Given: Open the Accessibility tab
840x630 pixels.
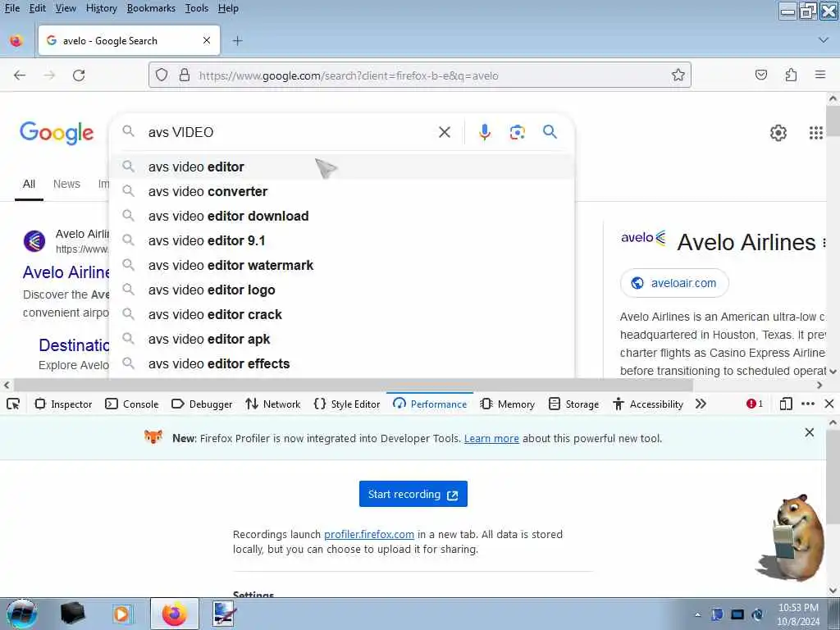Looking at the screenshot, I should pyautogui.click(x=648, y=404).
